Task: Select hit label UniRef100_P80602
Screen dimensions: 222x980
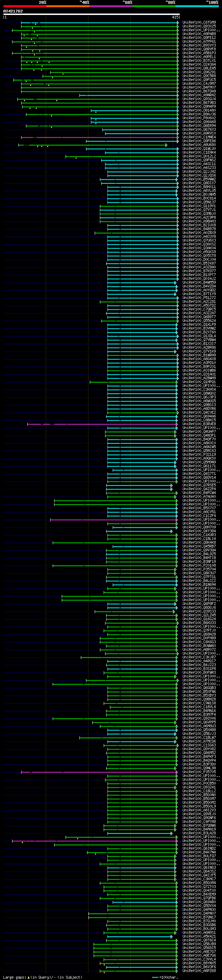Action: point(199,118)
